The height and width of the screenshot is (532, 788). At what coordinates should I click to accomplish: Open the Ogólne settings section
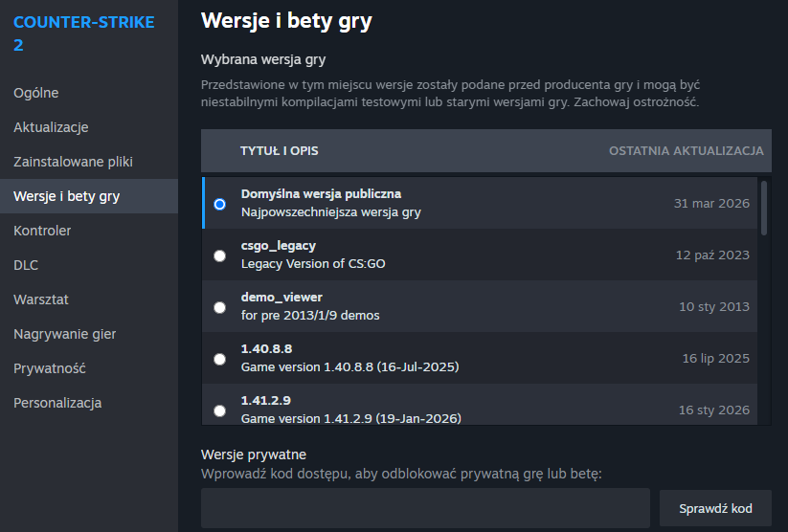[x=36, y=93]
